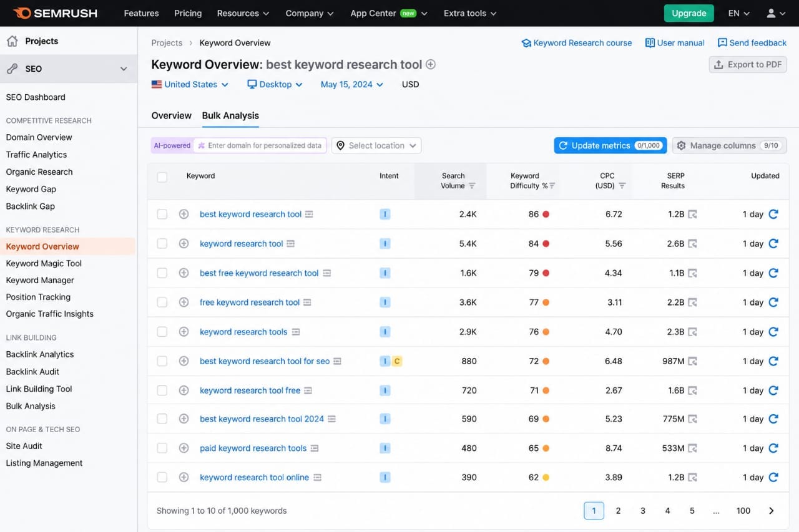The height and width of the screenshot is (532, 799).
Task: Open the EN language dropdown
Action: coord(739,13)
